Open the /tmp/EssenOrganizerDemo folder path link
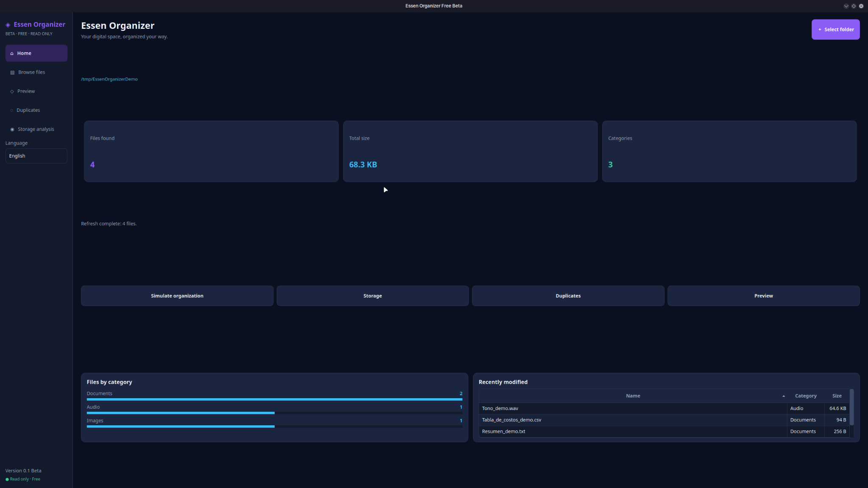The height and width of the screenshot is (488, 868). tap(109, 79)
